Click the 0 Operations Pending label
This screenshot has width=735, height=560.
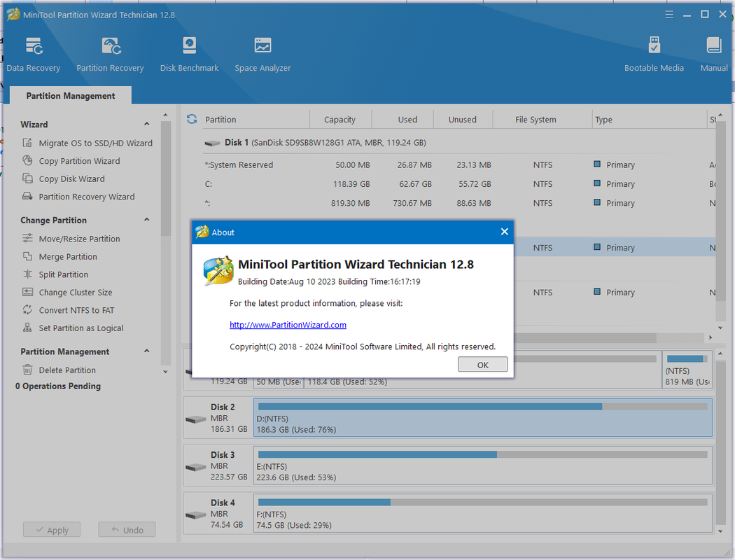click(x=58, y=386)
